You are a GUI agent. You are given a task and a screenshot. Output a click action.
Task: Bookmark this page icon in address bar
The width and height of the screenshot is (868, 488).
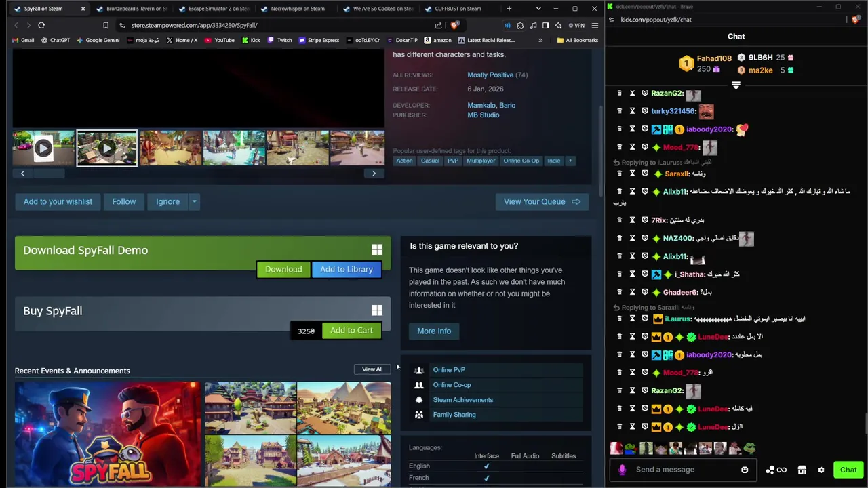106,25
